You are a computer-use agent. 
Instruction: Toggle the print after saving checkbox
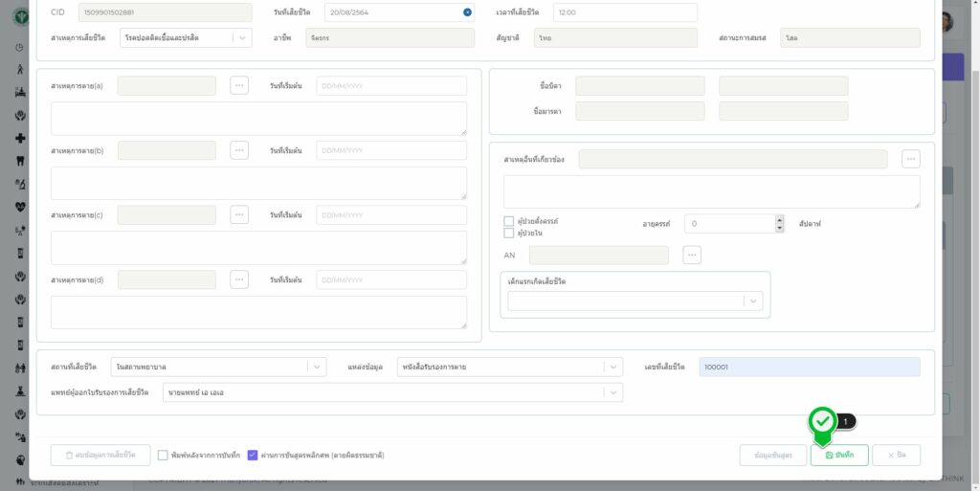click(x=163, y=456)
